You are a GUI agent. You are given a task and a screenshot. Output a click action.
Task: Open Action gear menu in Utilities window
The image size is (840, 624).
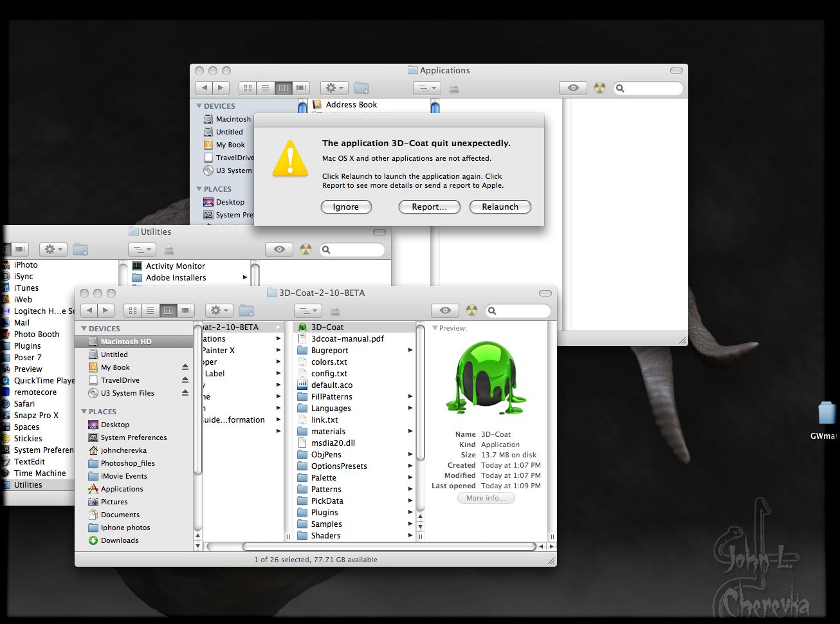coord(53,250)
